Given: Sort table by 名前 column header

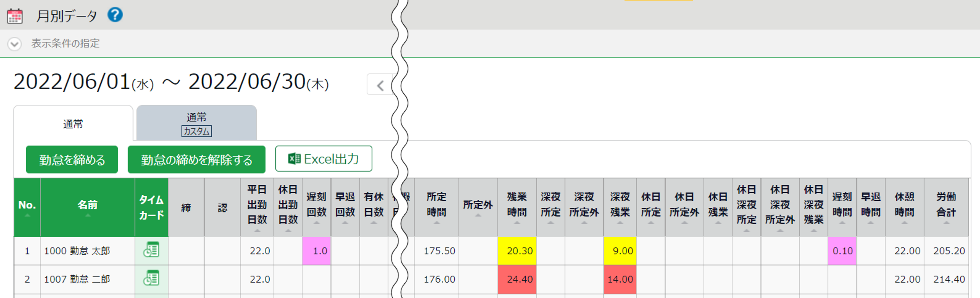Looking at the screenshot, I should point(88,207).
